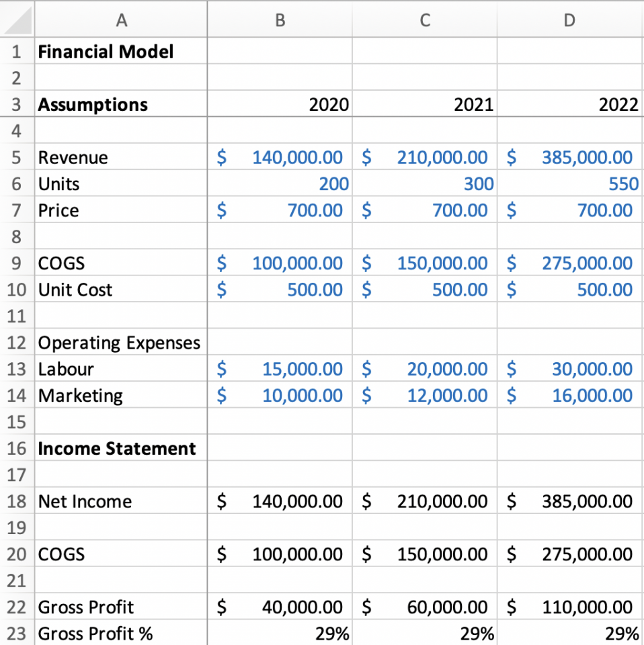Select the Income Statement heading cell
The height and width of the screenshot is (645, 644).
coord(120,449)
